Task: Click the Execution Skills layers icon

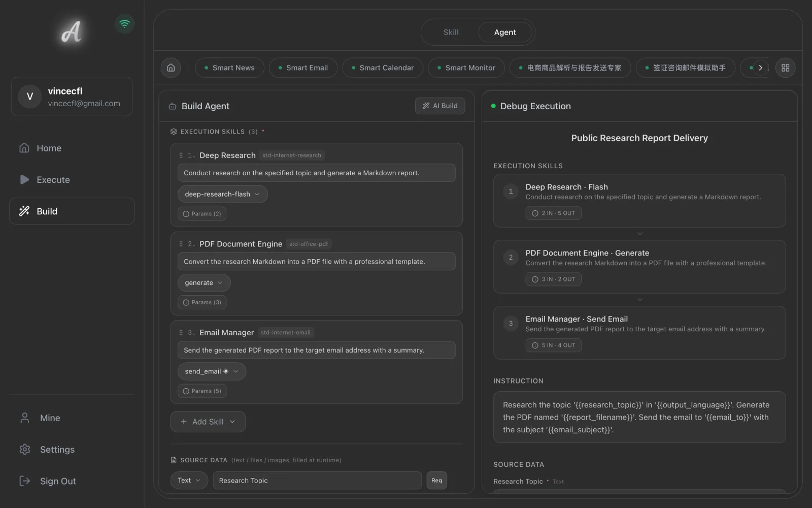Action: point(174,132)
